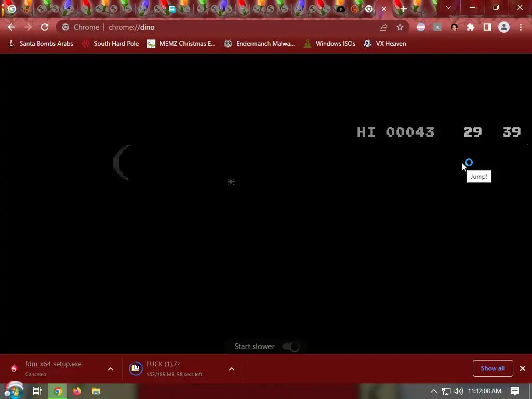Open the network status tray icon
Viewport: 532px width, 399px height.
click(x=446, y=391)
